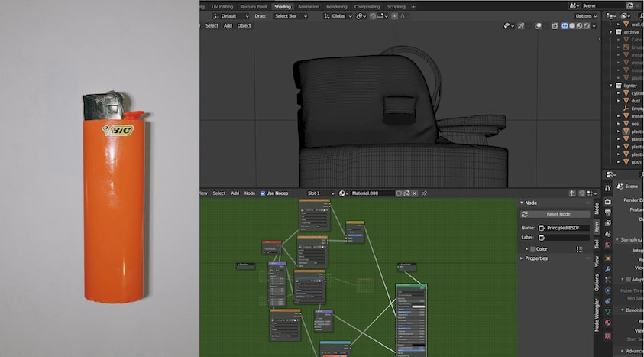
Task: Switch to the UV Editing workspace tab
Action: [x=222, y=7]
